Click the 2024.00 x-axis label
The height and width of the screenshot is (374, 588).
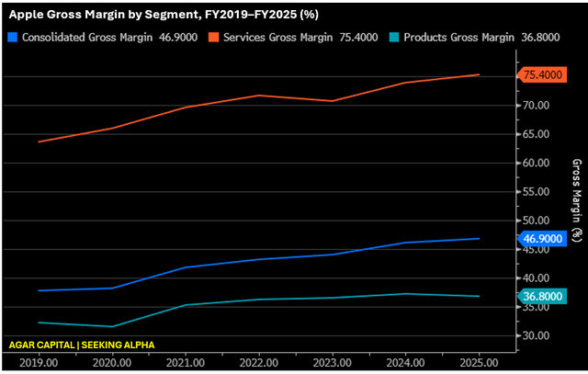pyautogui.click(x=405, y=363)
